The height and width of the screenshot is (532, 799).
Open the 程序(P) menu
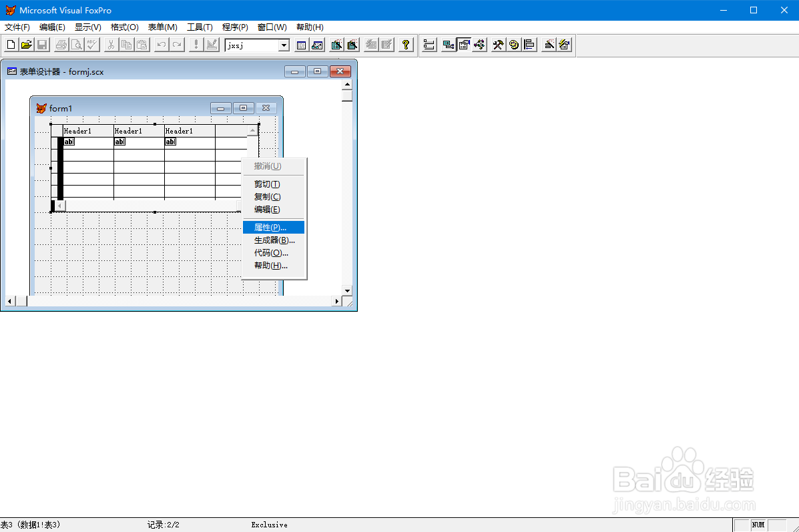(x=236, y=27)
